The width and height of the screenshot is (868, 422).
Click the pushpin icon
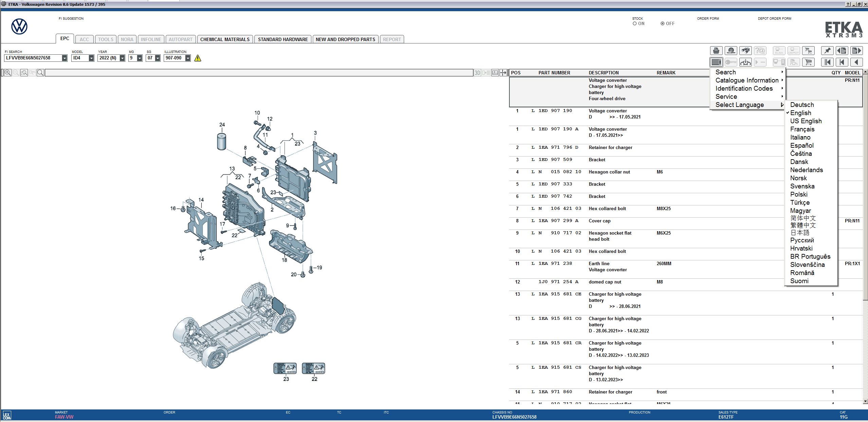coord(827,51)
